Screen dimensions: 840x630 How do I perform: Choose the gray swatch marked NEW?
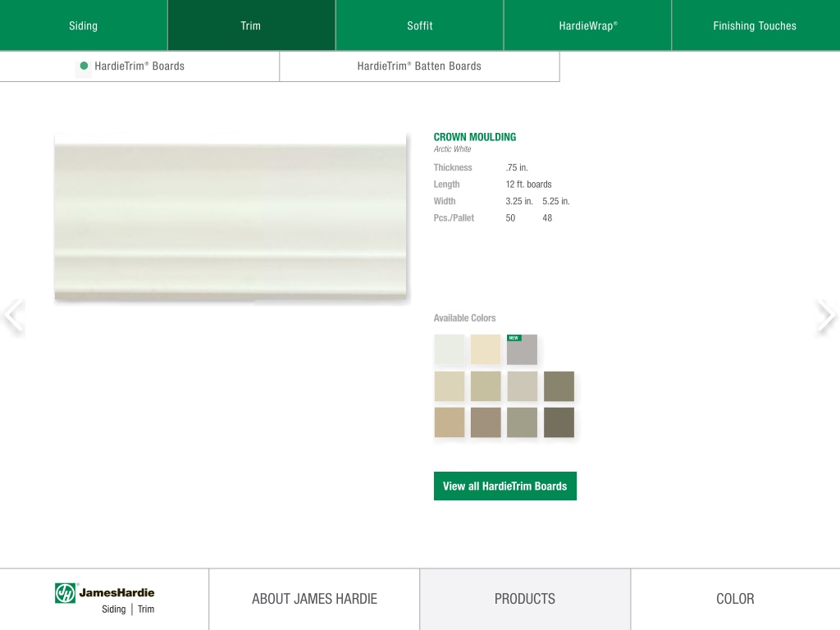tap(523, 349)
